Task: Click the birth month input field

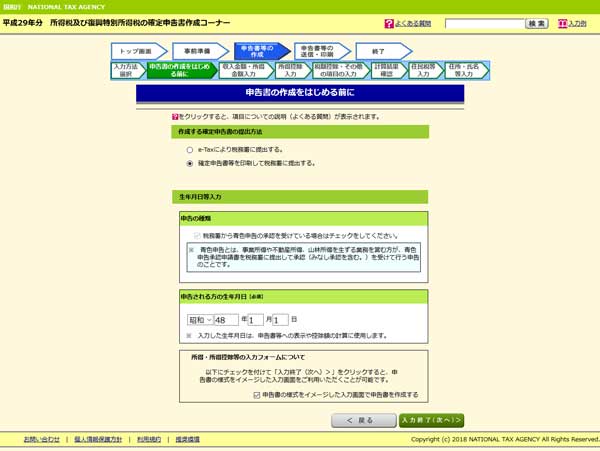Action: (256, 320)
